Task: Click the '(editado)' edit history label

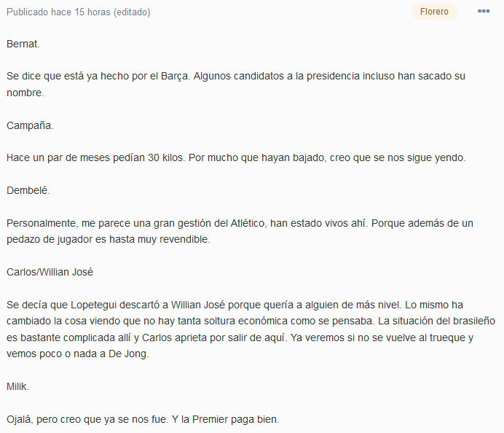Action: [132, 12]
